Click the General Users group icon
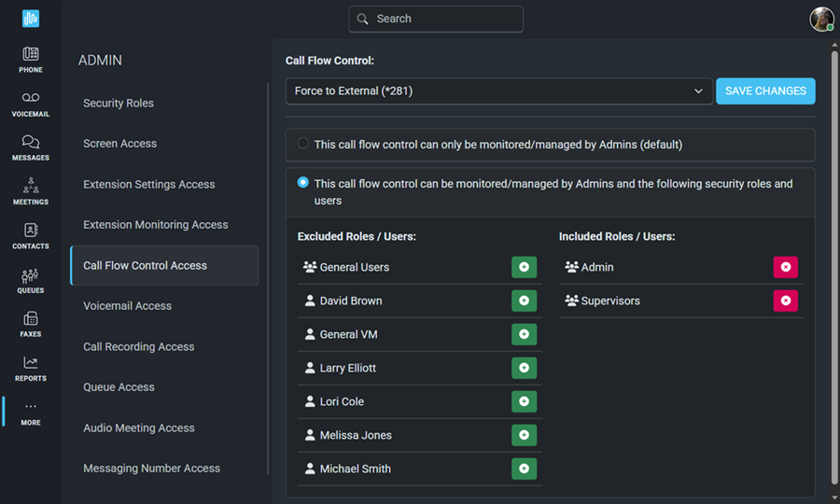The width and height of the screenshot is (840, 504). pos(310,267)
